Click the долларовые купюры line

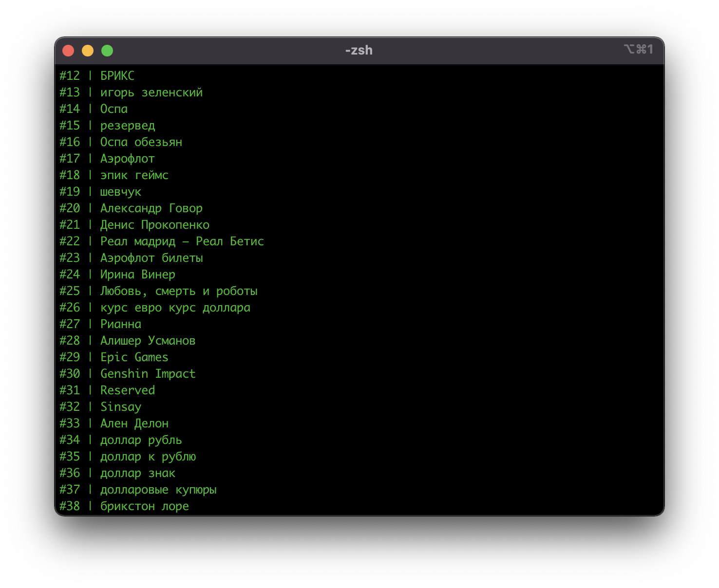point(158,490)
